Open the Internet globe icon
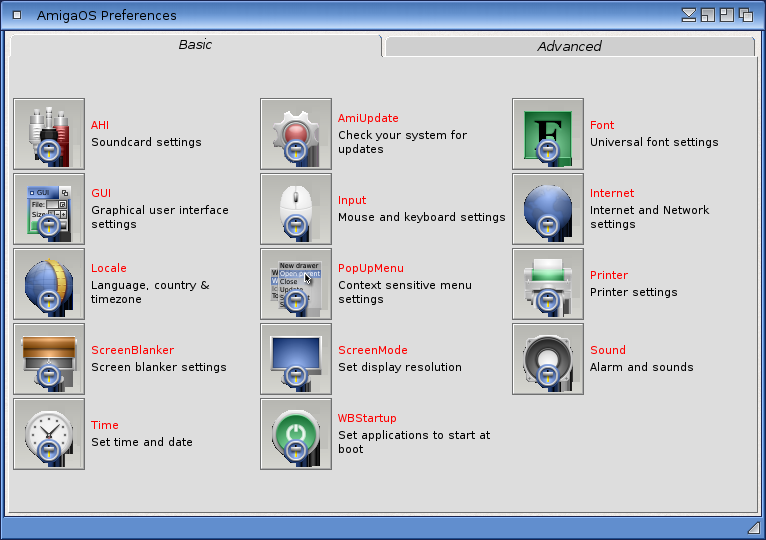The width and height of the screenshot is (766, 540). click(x=548, y=209)
